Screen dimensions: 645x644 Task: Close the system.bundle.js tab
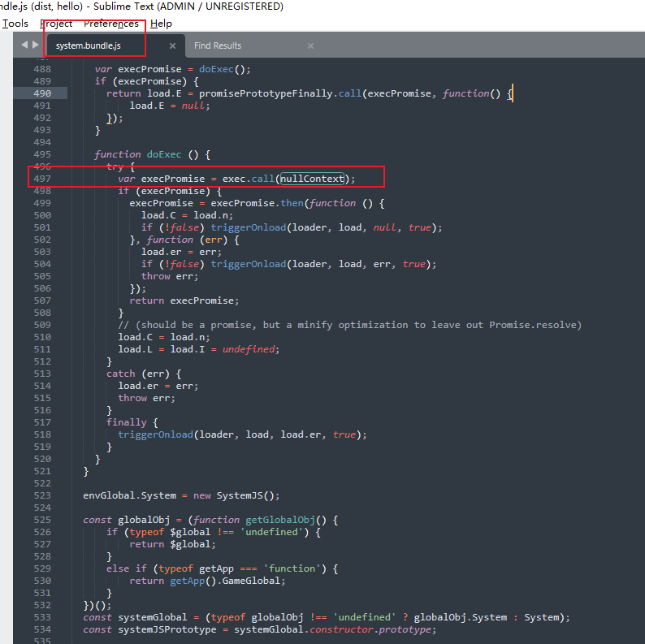point(173,46)
